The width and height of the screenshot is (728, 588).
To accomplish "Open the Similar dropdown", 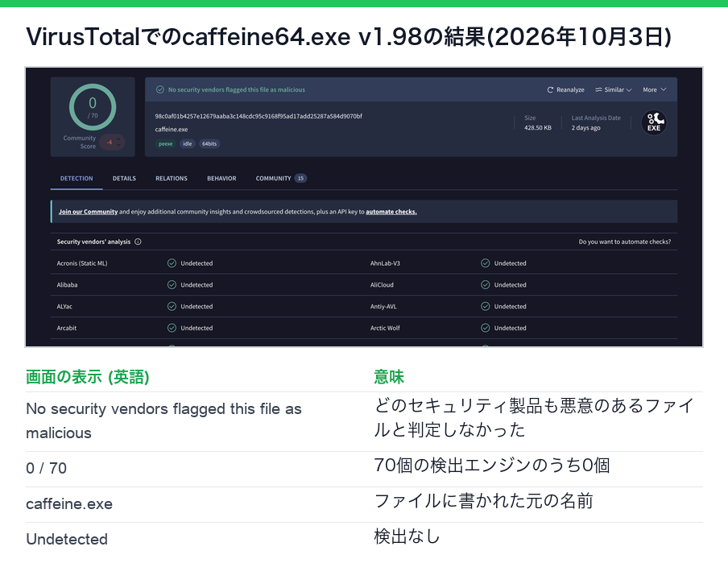I will click(614, 89).
